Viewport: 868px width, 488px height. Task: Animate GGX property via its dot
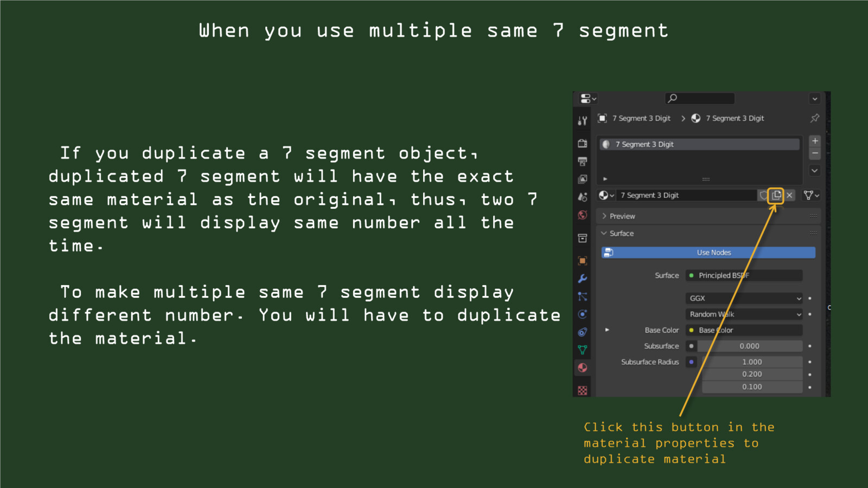tap(810, 298)
